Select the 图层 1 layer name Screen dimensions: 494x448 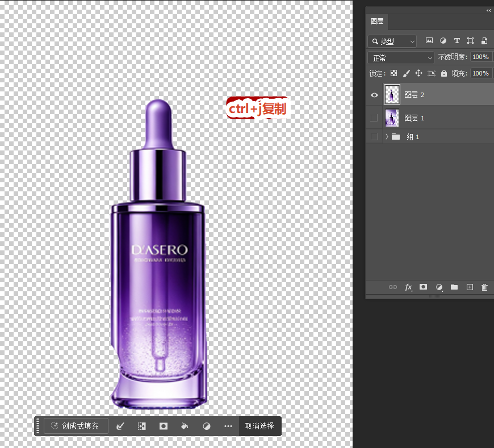point(414,118)
